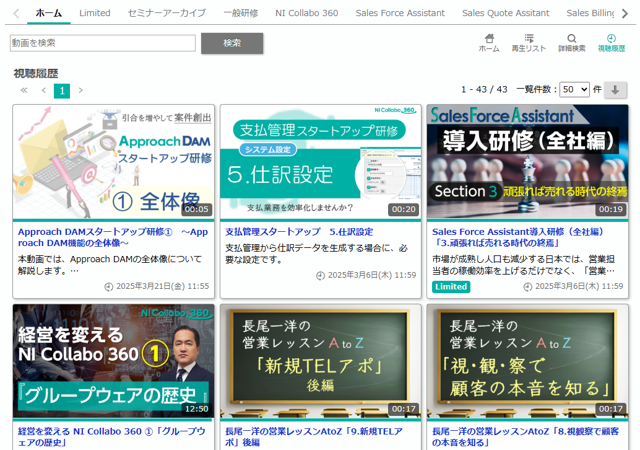
Task: Click clock icon beside 2025年3月21日(金) 11:55
Action: (x=109, y=287)
